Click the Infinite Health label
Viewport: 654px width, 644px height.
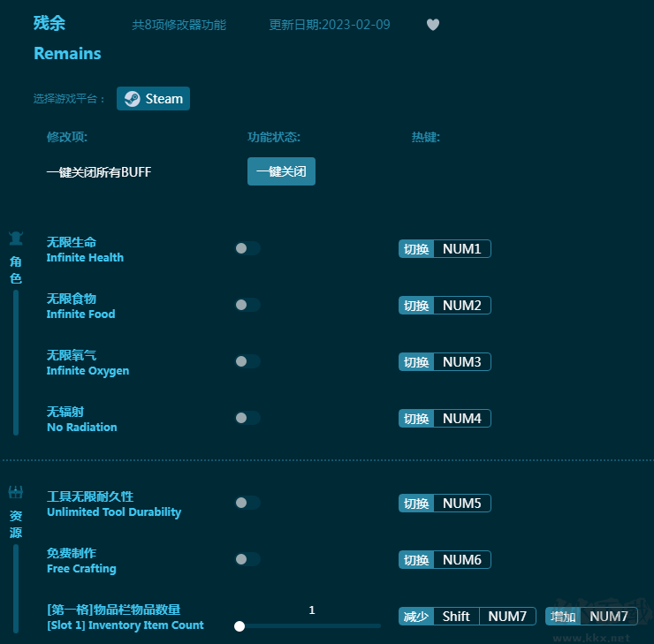(x=85, y=257)
